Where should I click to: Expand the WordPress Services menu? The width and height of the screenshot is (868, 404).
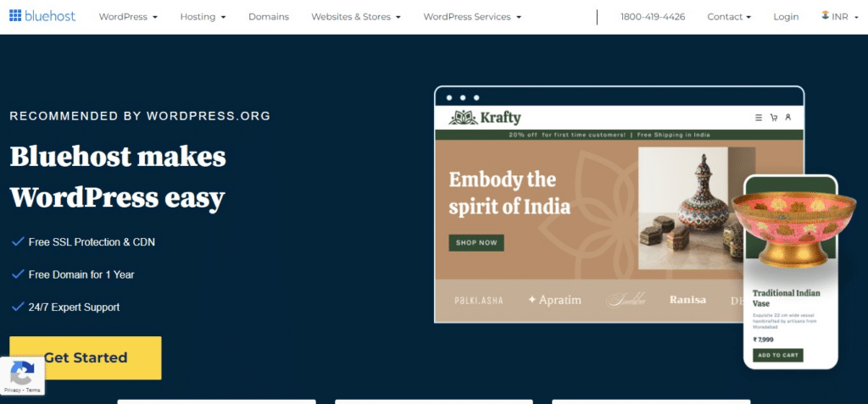point(472,17)
